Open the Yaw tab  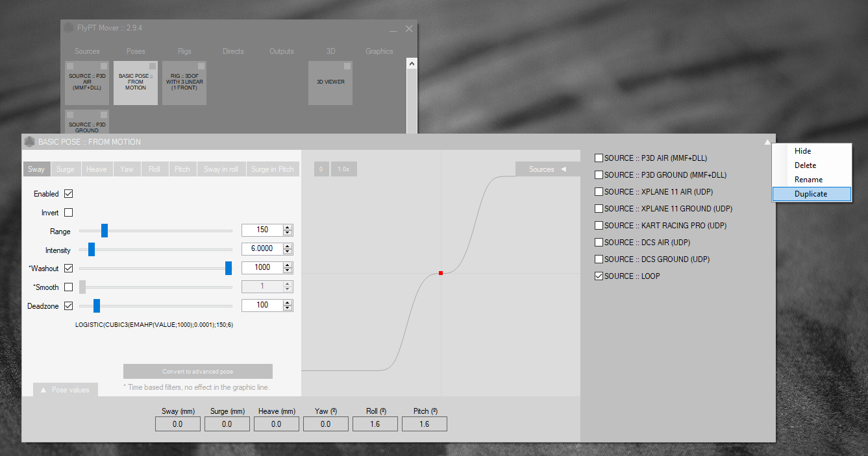tap(127, 169)
